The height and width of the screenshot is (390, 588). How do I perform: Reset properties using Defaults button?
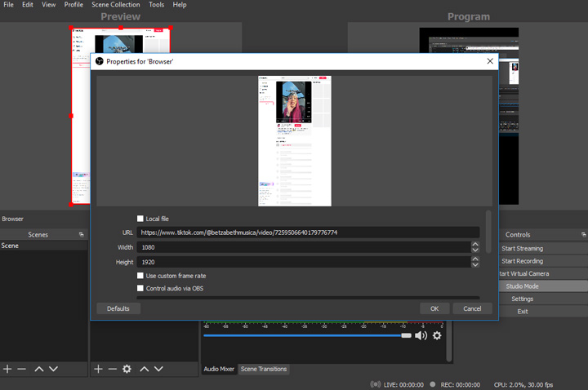point(118,308)
